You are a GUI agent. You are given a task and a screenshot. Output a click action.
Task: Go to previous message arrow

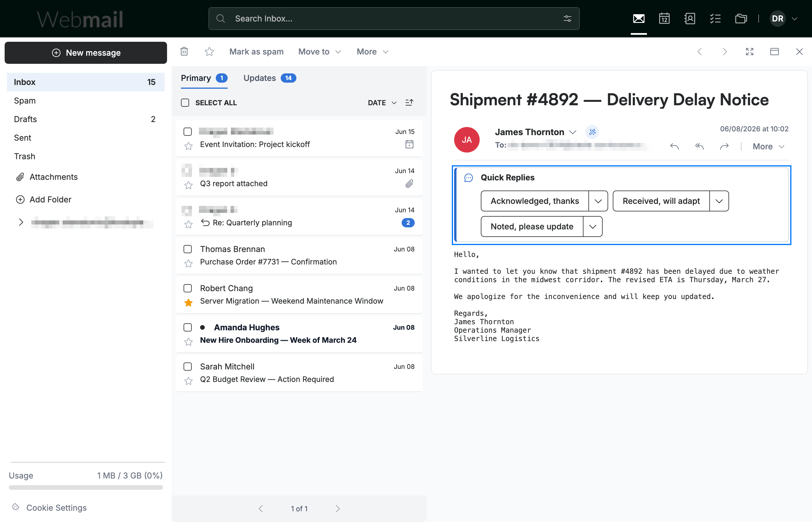(x=699, y=52)
